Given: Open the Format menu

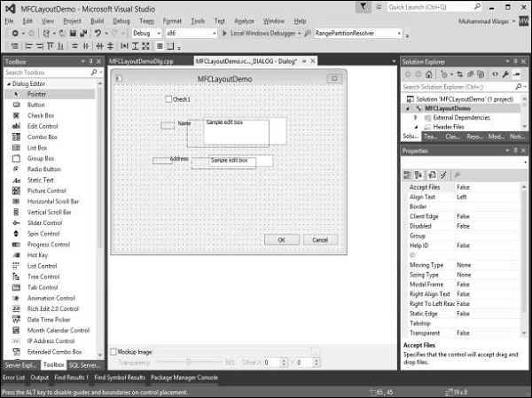Looking at the screenshot, I should point(172,20).
